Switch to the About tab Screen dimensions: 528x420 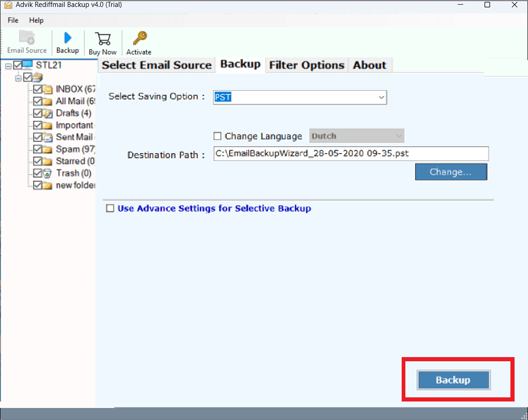pyautogui.click(x=370, y=65)
